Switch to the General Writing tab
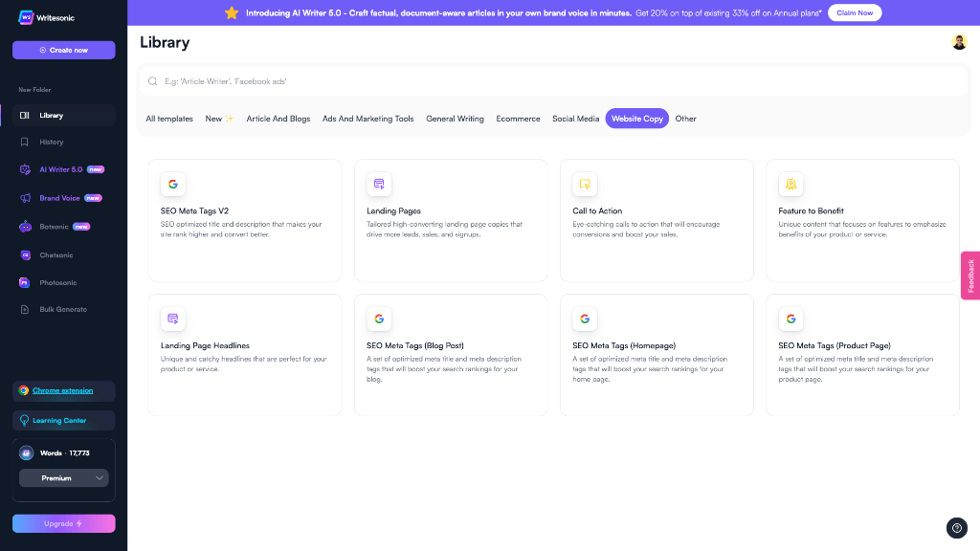The width and height of the screenshot is (980, 551). click(x=455, y=119)
